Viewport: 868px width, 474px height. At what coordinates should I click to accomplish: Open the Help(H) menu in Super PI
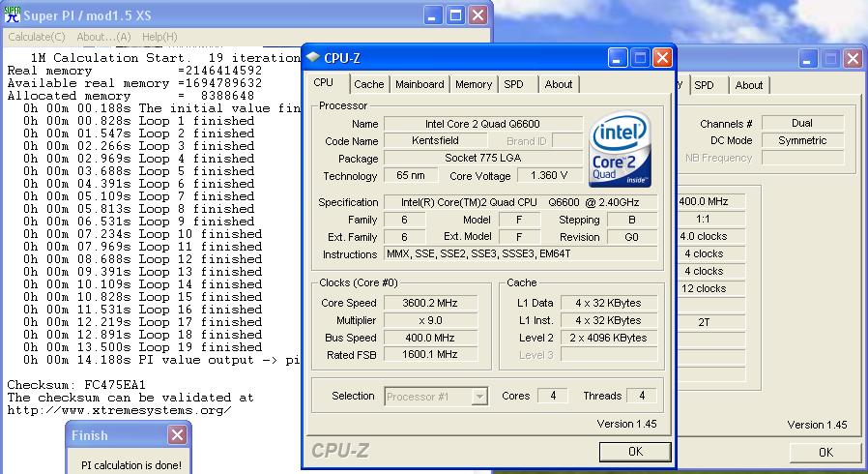coord(159,37)
